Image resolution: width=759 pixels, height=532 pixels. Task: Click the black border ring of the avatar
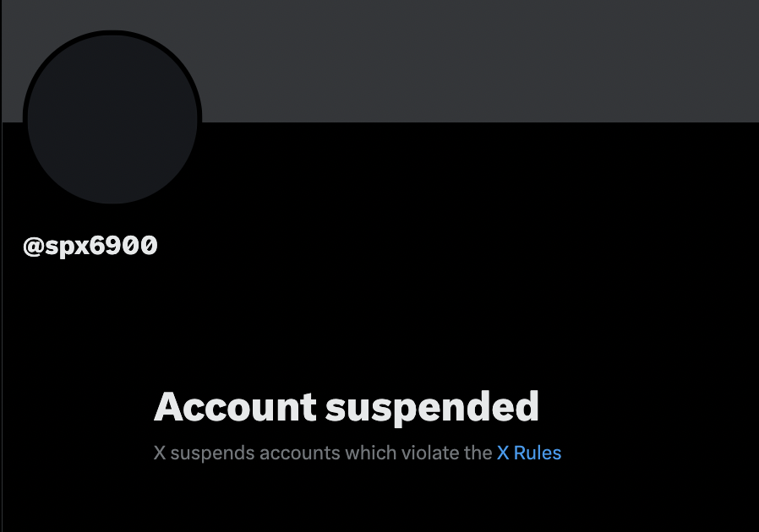point(112,32)
